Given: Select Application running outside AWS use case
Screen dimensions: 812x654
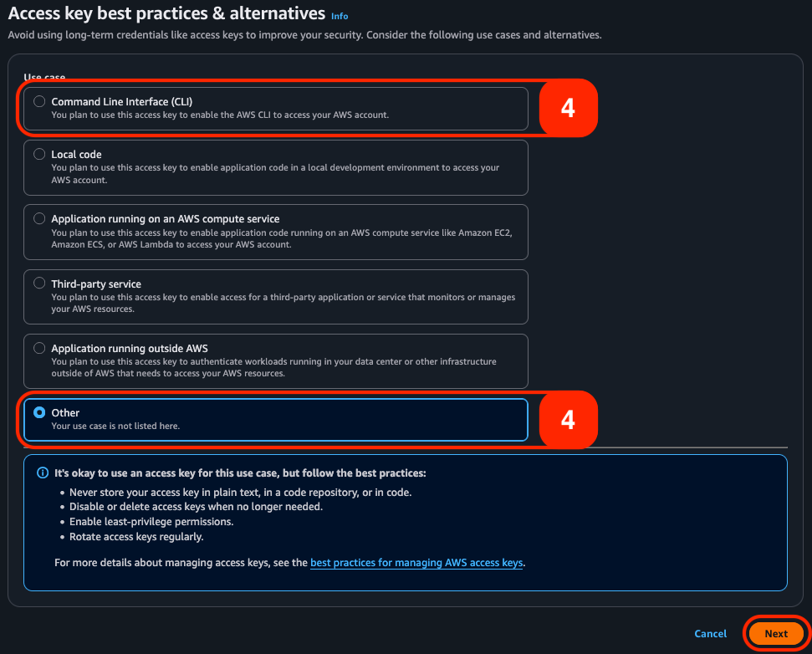Looking at the screenshot, I should point(39,347).
